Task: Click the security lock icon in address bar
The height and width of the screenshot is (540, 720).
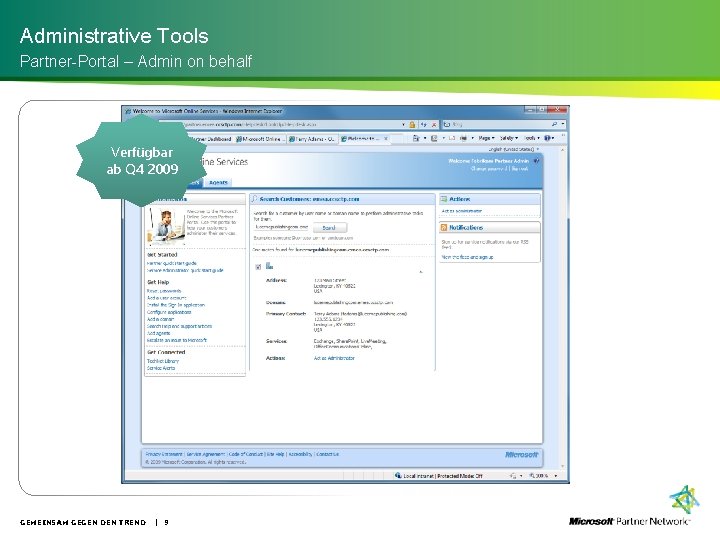Action: 412,124
